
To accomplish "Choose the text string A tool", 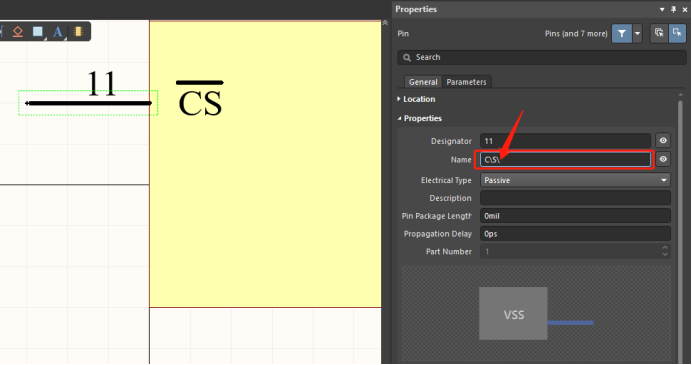I will pos(57,32).
